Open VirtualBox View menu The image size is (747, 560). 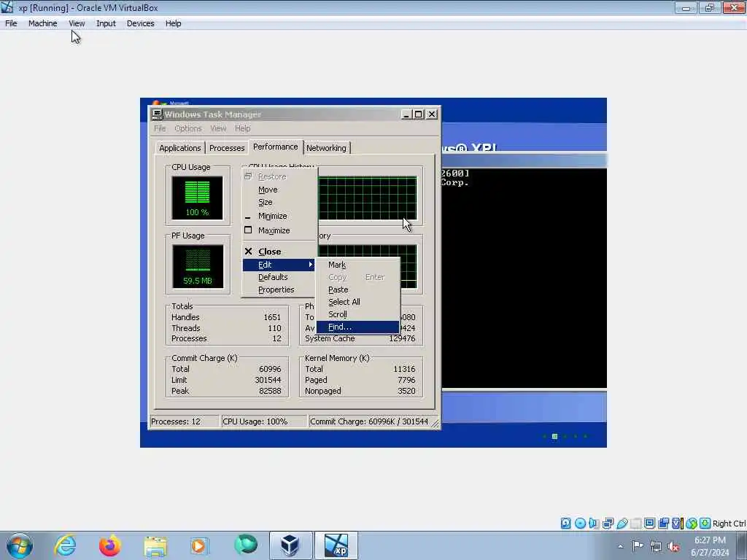point(77,23)
